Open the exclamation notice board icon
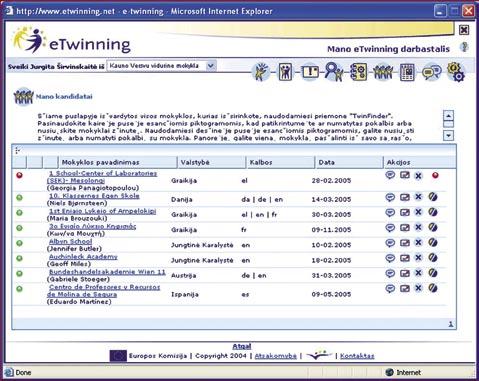The image size is (479, 381). (310, 72)
